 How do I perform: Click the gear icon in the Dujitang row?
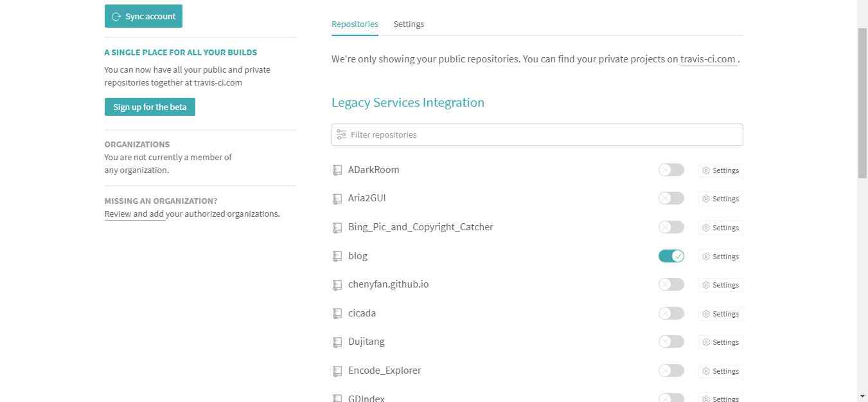705,342
